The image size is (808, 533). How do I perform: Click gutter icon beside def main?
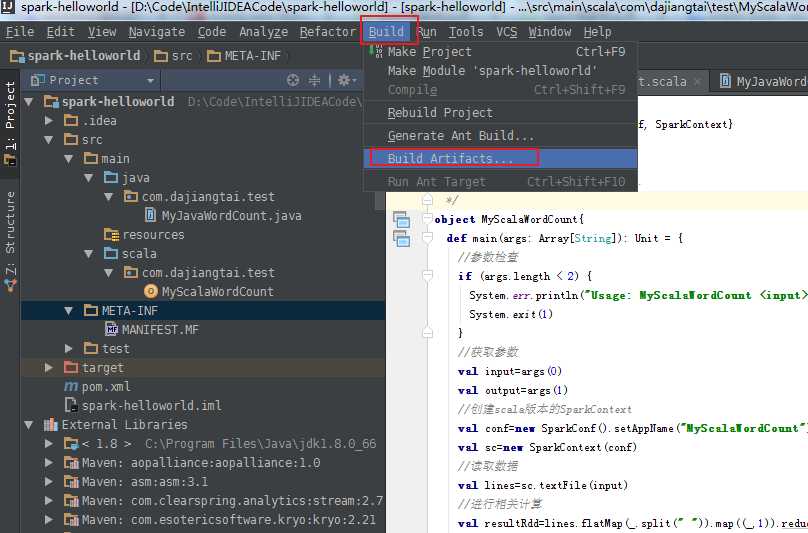(401, 238)
